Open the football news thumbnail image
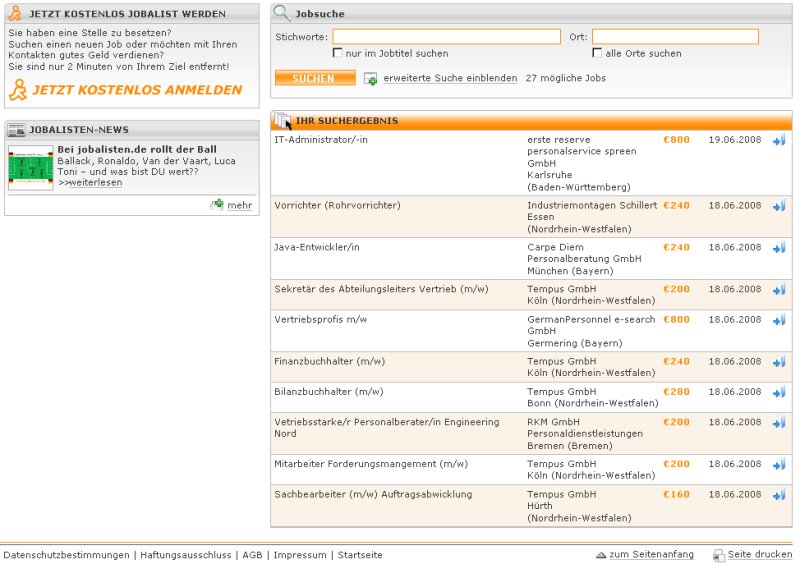Viewport: 800px width, 564px height. pyautogui.click(x=30, y=167)
